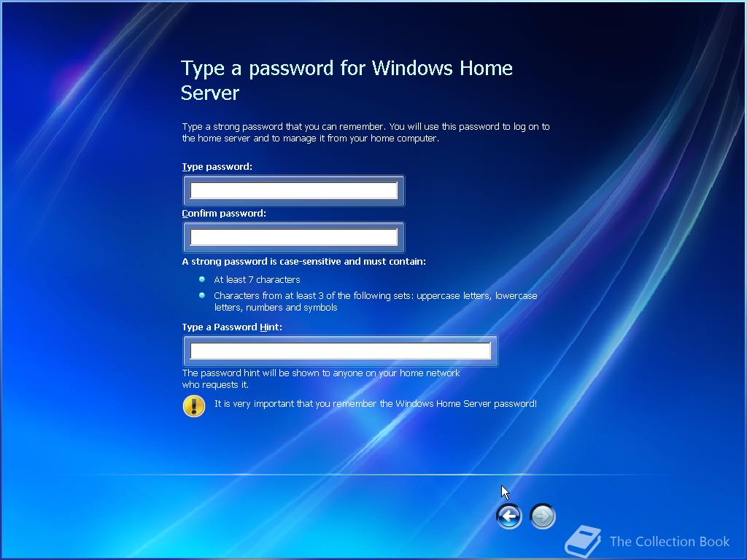Focus the Password Hint text box
Image resolution: width=747 pixels, height=560 pixels.
[x=341, y=351]
